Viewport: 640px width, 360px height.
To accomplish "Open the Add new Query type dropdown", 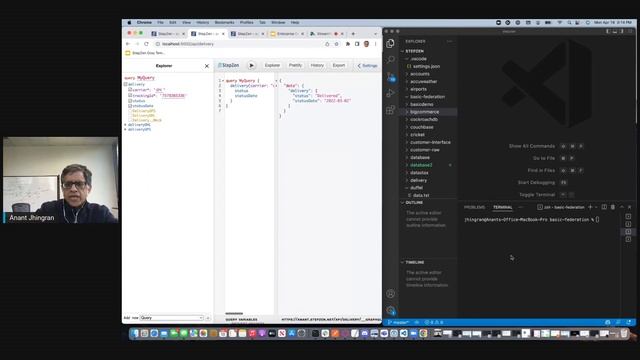I will [x=171, y=318].
